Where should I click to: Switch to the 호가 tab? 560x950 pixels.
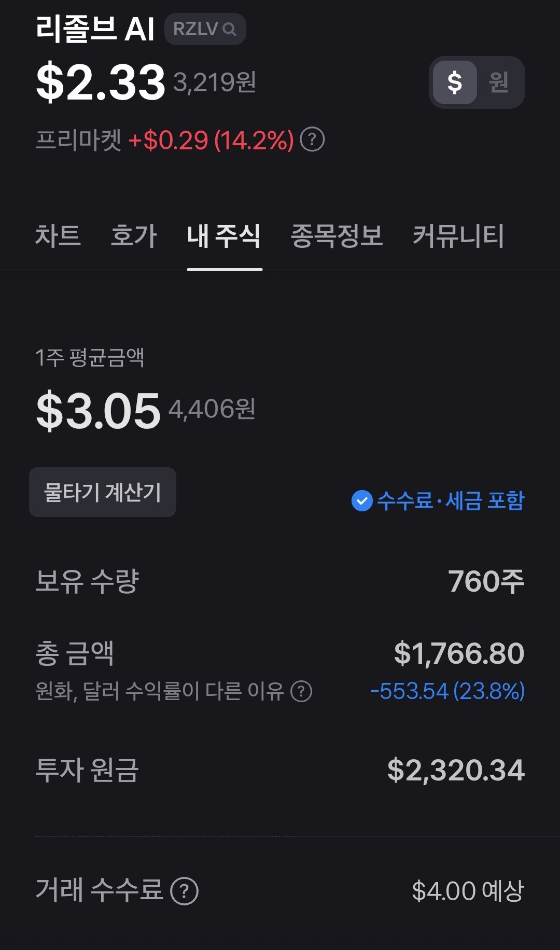134,236
